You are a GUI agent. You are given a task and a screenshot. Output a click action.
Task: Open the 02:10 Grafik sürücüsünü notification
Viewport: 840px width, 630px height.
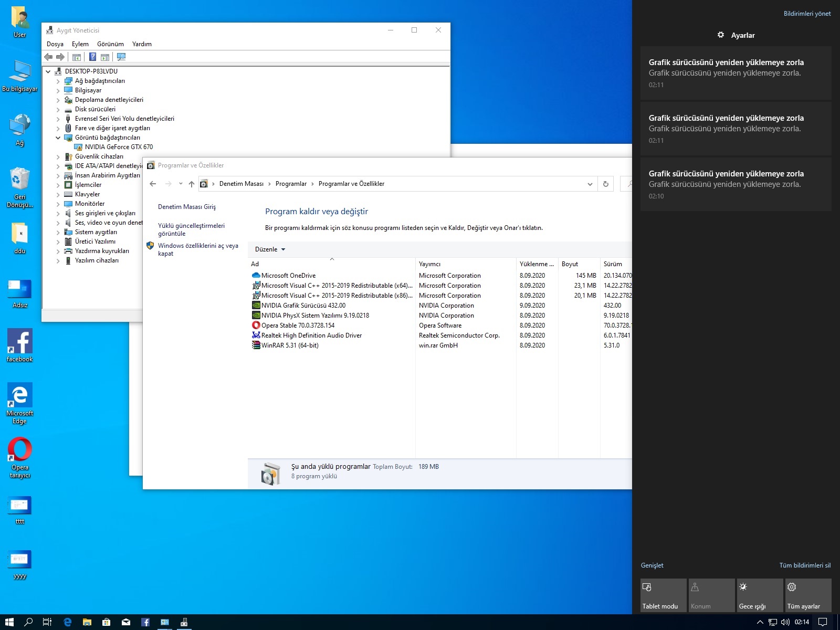tap(736, 184)
